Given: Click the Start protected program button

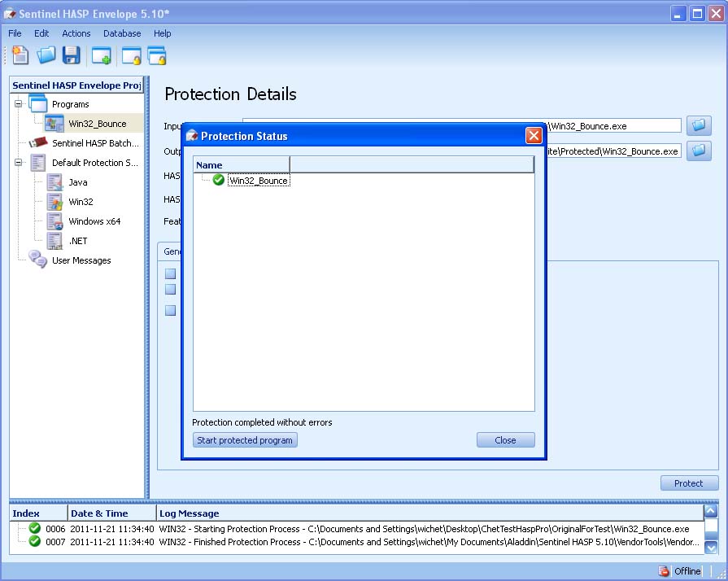Looking at the screenshot, I should (244, 439).
